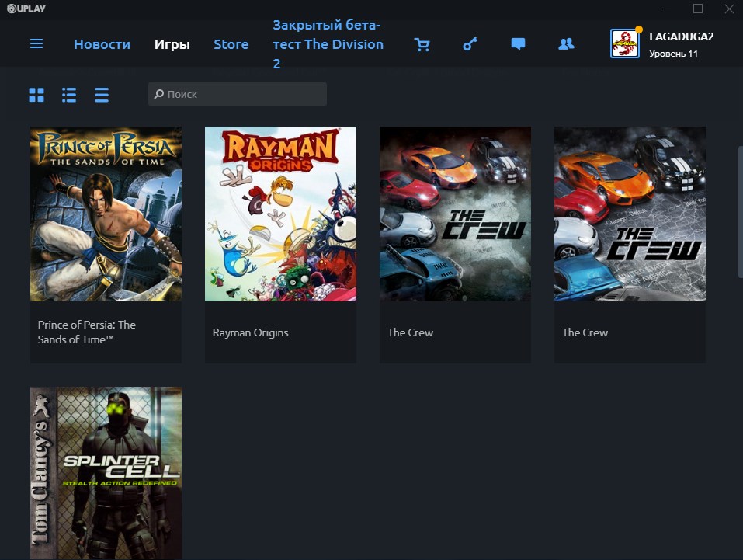Close the Uplay window
This screenshot has height=560, width=743.
[729, 9]
